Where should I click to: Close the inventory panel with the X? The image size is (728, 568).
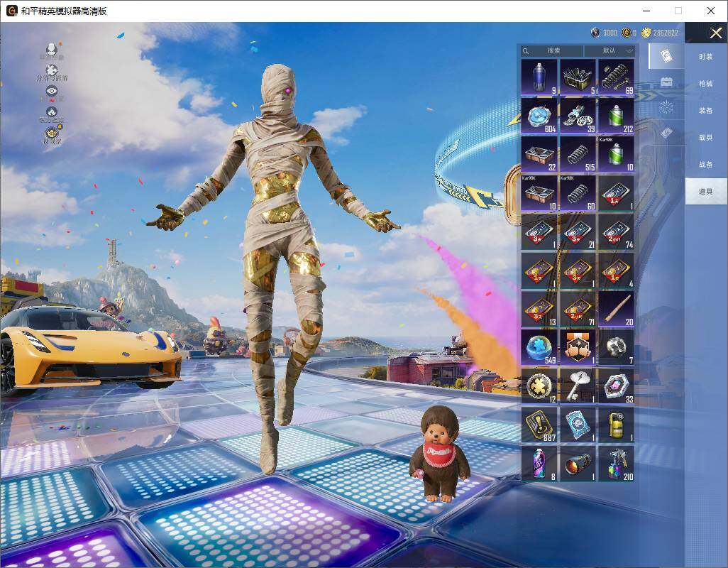pyautogui.click(x=715, y=33)
